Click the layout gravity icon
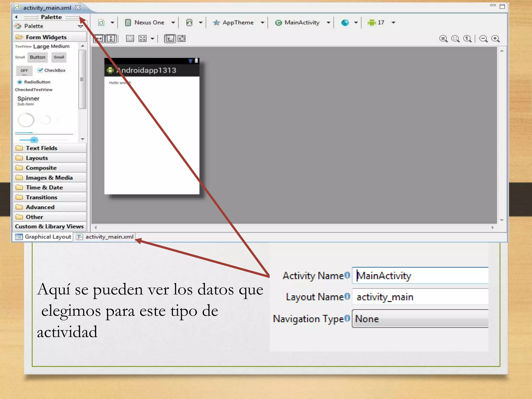This screenshot has height=399, width=532. [x=143, y=39]
